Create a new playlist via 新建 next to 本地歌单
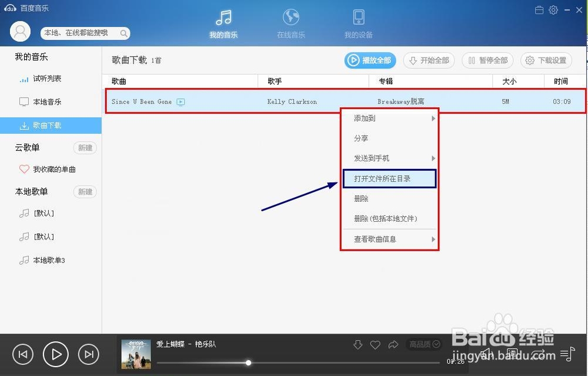 point(84,191)
